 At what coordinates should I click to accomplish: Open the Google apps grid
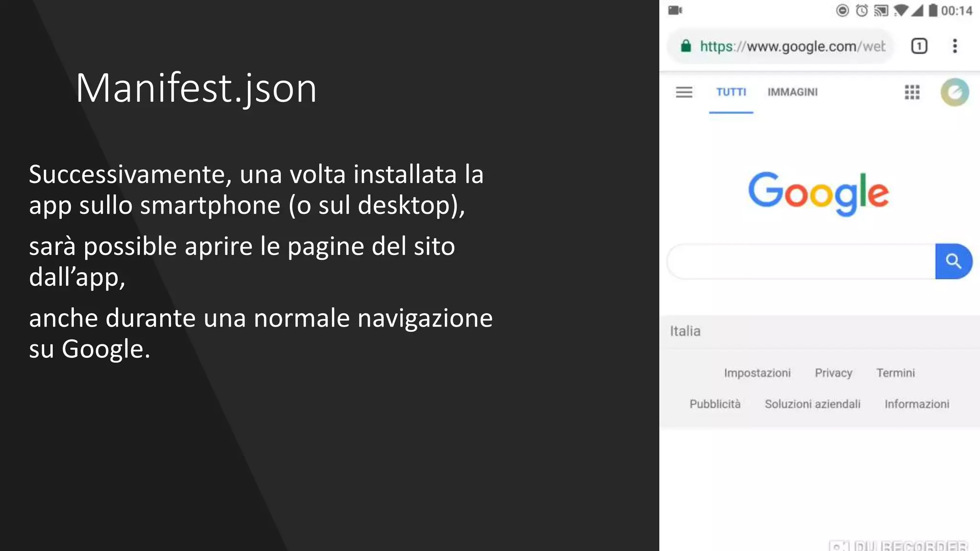pos(912,92)
